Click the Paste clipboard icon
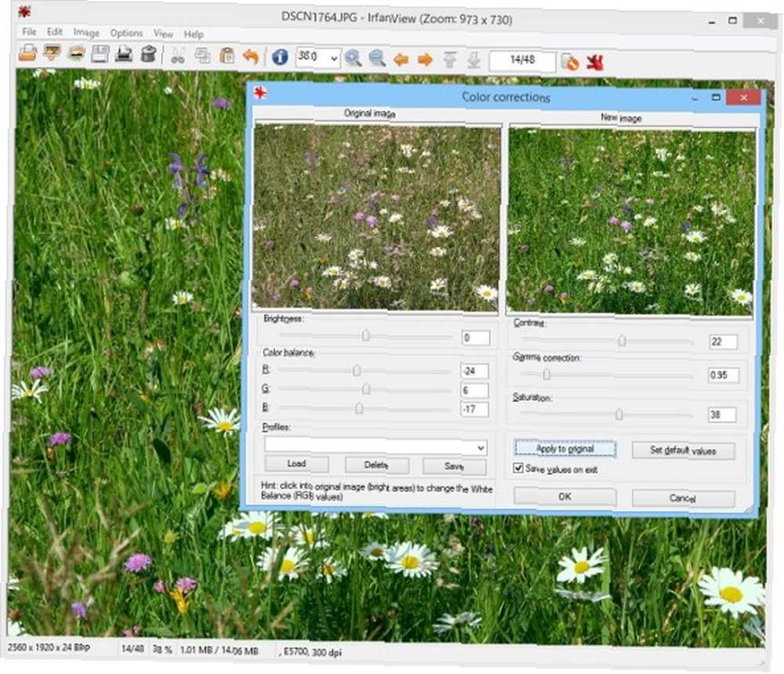 coord(227,56)
